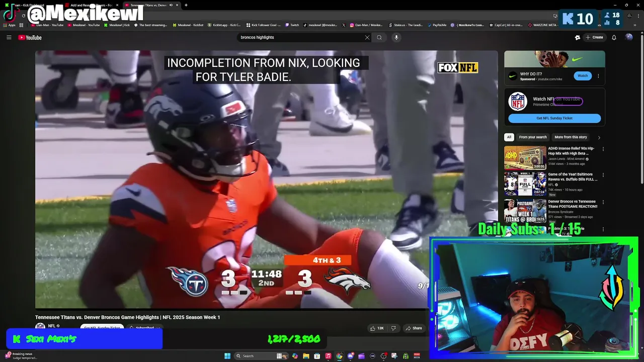Switch to 'Add and Reset' browser tab
The height and width of the screenshot is (362, 644).
click(91, 5)
